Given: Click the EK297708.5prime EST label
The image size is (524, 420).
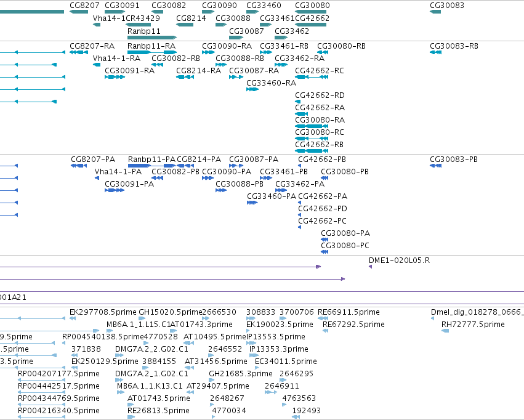Looking at the screenshot, I should coord(103,312).
